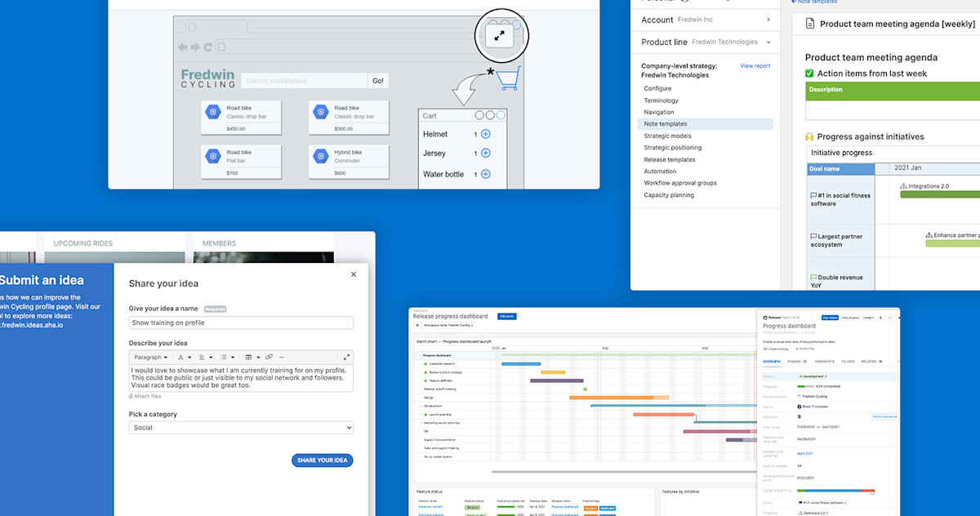
Task: Open the Paragraph style dropdown in the editor
Action: click(x=150, y=357)
